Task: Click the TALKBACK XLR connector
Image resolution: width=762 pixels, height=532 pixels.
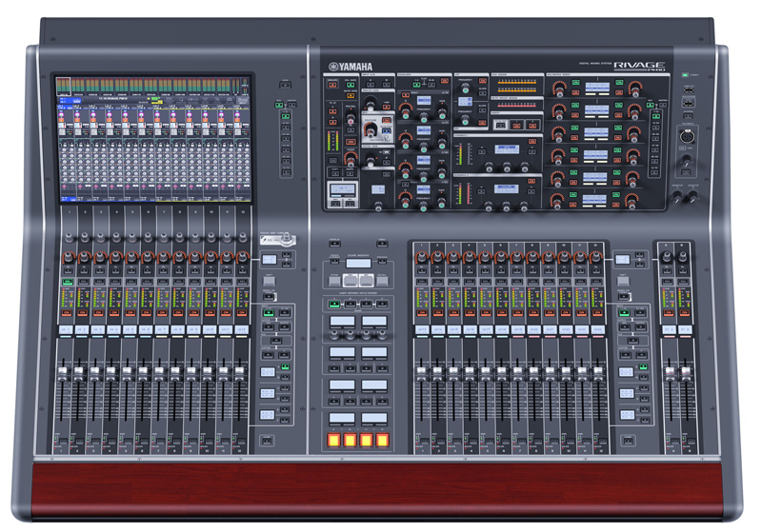Action: tap(686, 137)
